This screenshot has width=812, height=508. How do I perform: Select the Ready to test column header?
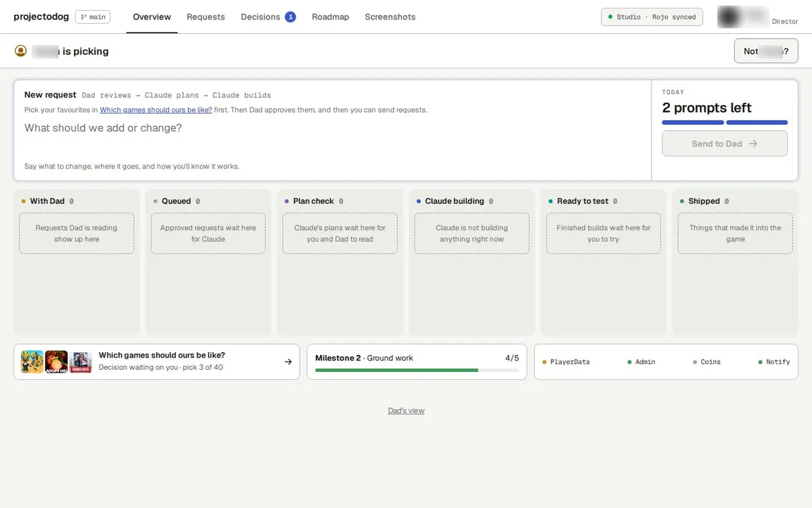coord(582,201)
